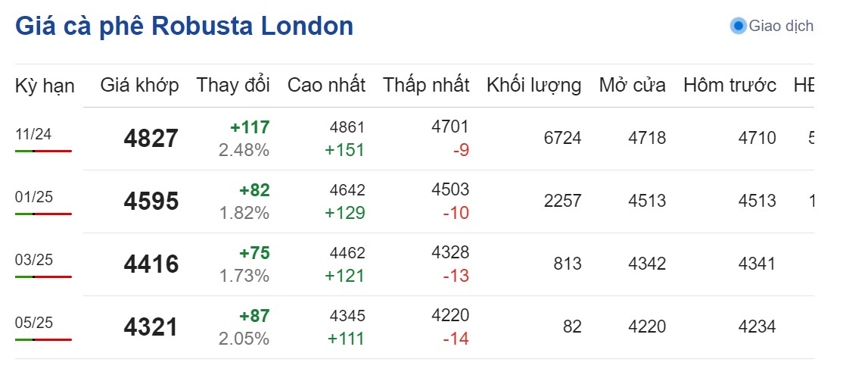868x375 pixels.
Task: Click the blue Giao dịch status dot
Action: 738,26
